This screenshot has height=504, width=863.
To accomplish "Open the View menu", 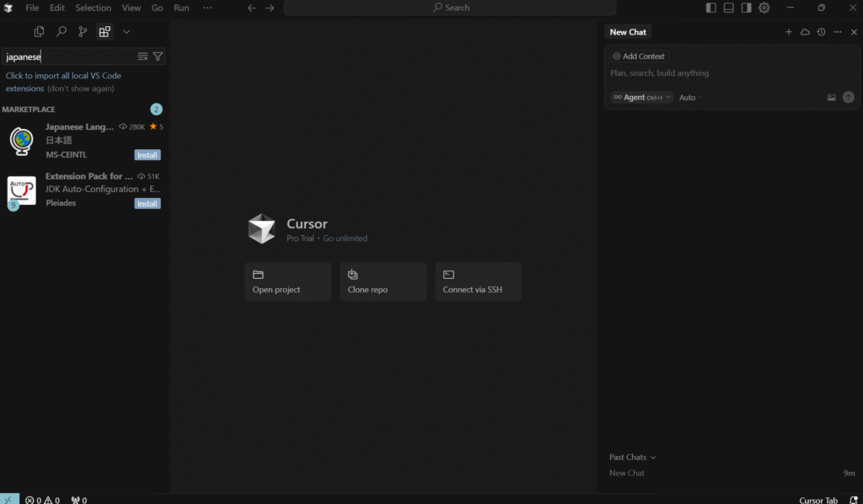I will point(131,8).
